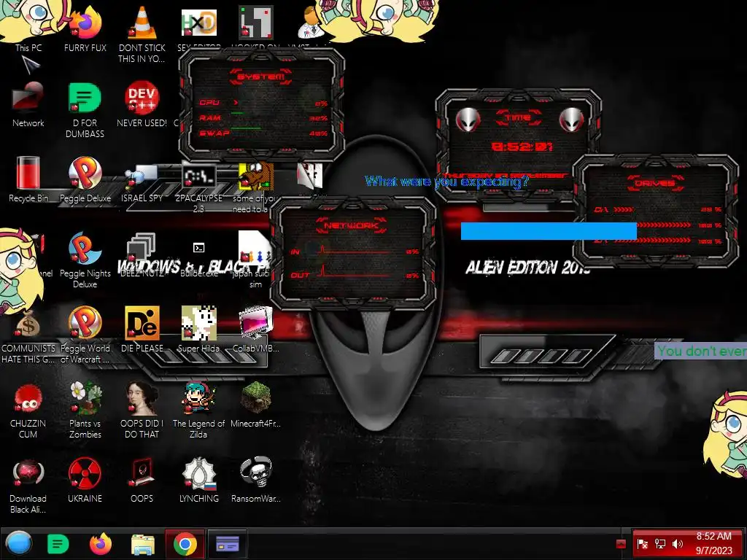747x560 pixels.
Task: Open the network tray icon
Action: (x=659, y=543)
